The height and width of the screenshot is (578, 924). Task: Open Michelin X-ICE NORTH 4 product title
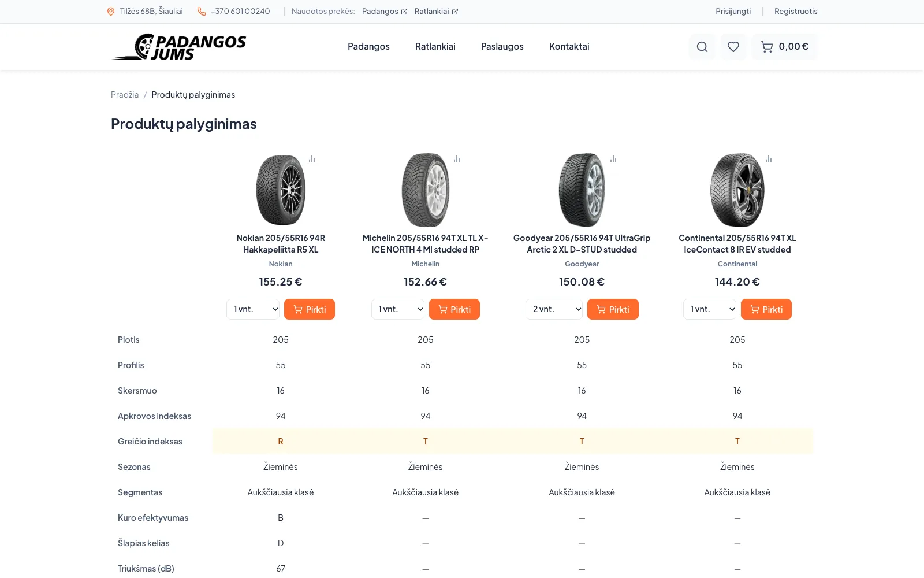click(x=426, y=244)
